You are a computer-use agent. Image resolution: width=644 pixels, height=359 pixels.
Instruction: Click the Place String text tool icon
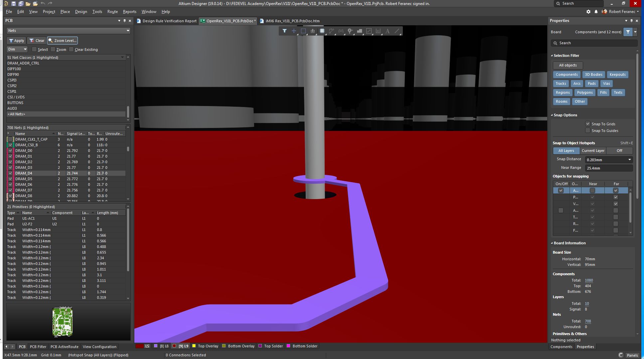pyautogui.click(x=388, y=31)
